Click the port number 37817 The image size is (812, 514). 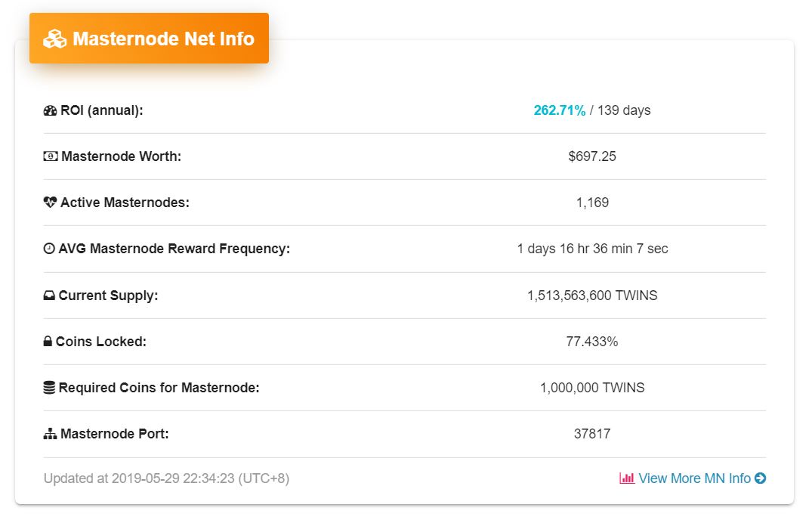pos(592,434)
